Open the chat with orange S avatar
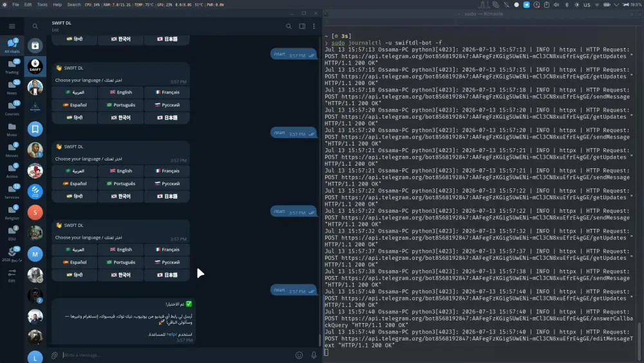The height and width of the screenshot is (363, 644). click(x=35, y=213)
